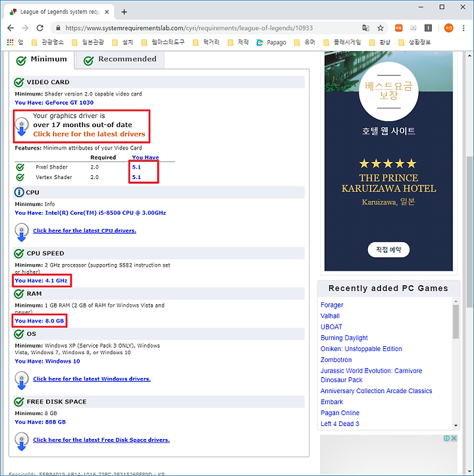Screen dimensions: 474x476
Task: Click here for the latest drivers link
Action: [89, 134]
